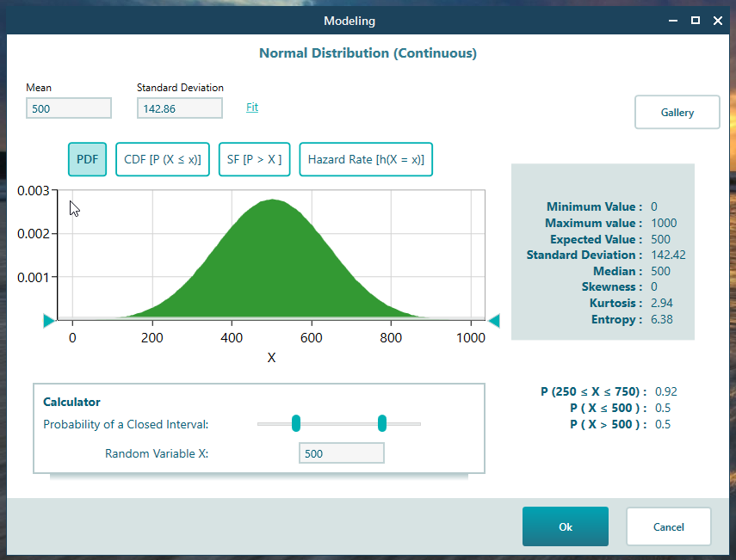The height and width of the screenshot is (560, 736).
Task: Open the distribution Gallery
Action: [677, 112]
